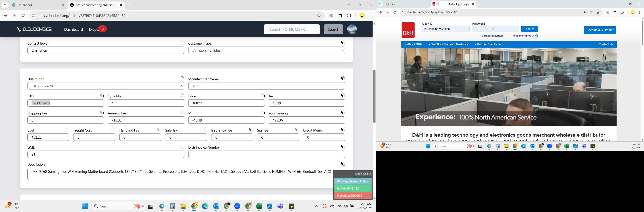
Task: Reload the D&H browser page
Action: click(395, 13)
